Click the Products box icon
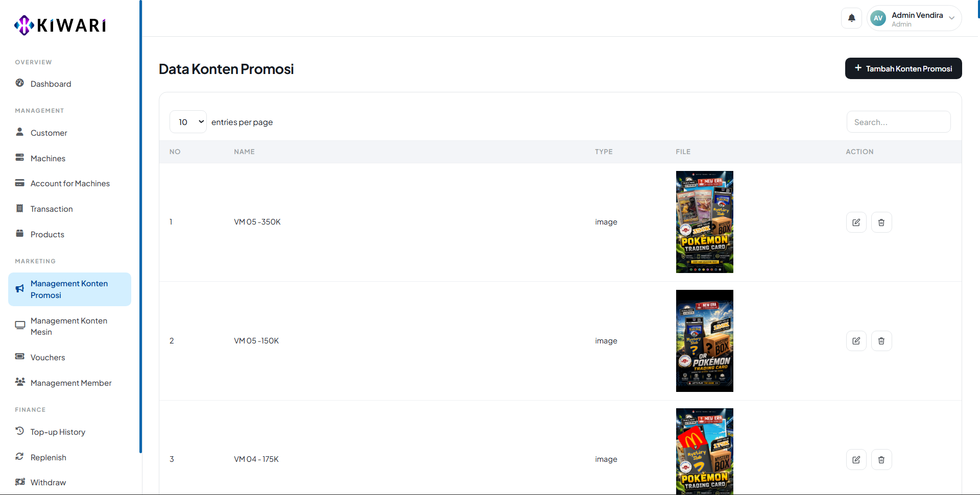This screenshot has width=980, height=495. (x=20, y=234)
